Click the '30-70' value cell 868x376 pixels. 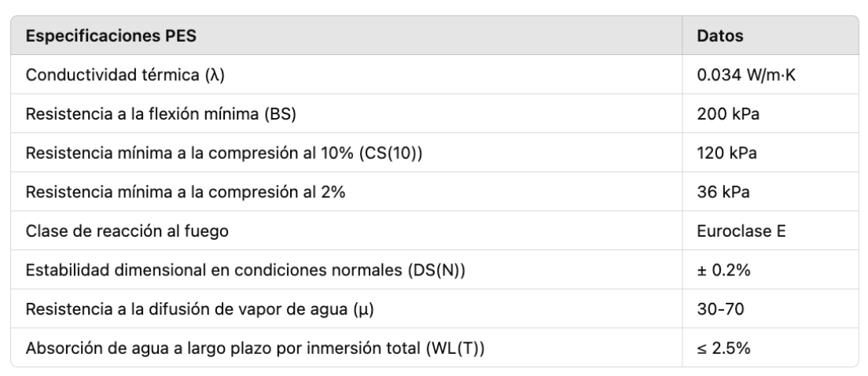[x=715, y=309]
